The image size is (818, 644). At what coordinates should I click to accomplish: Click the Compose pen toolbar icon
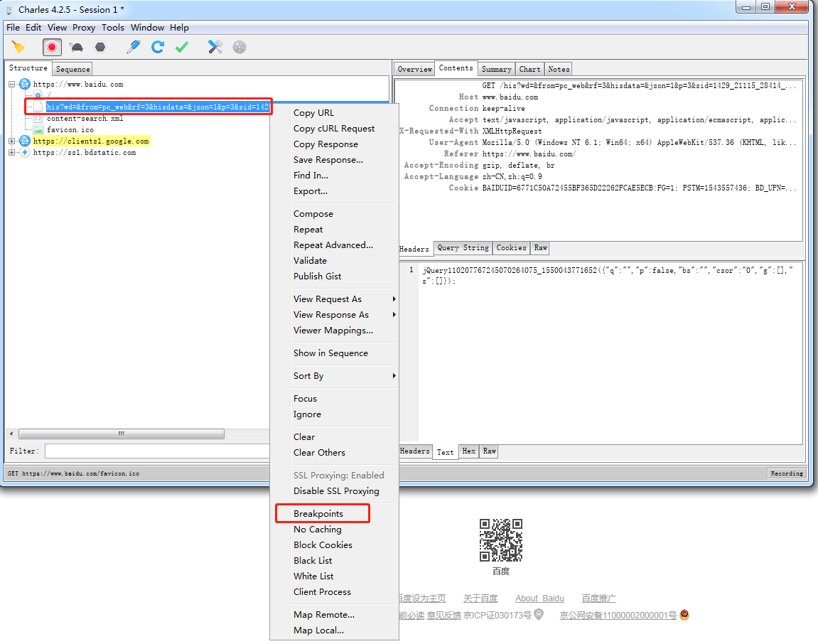133,47
